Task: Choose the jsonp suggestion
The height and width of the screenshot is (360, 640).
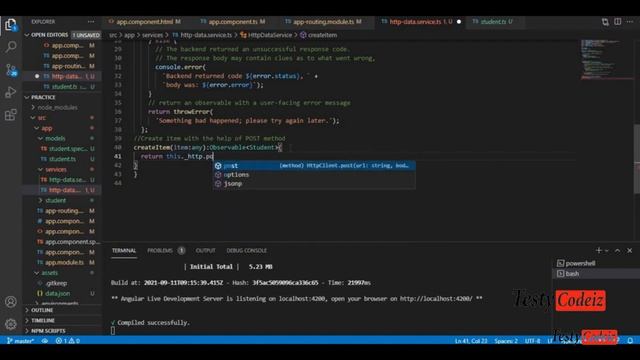Action: [x=314, y=183]
